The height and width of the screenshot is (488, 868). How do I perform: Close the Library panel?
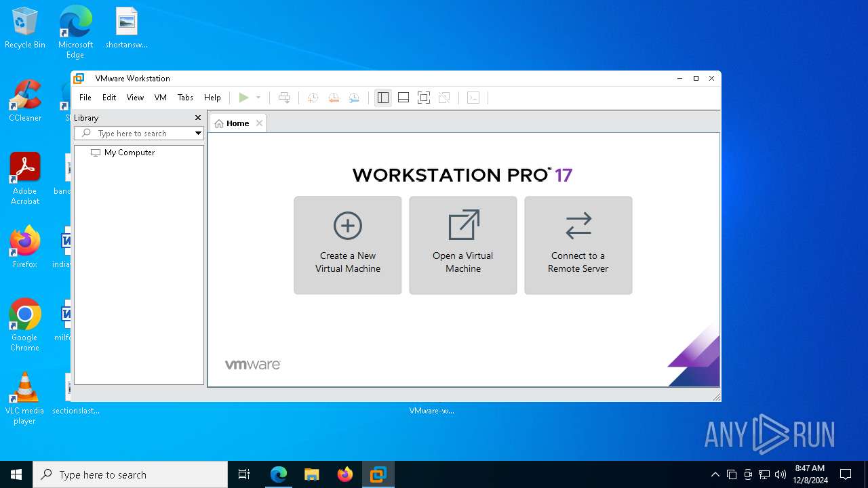coord(198,118)
